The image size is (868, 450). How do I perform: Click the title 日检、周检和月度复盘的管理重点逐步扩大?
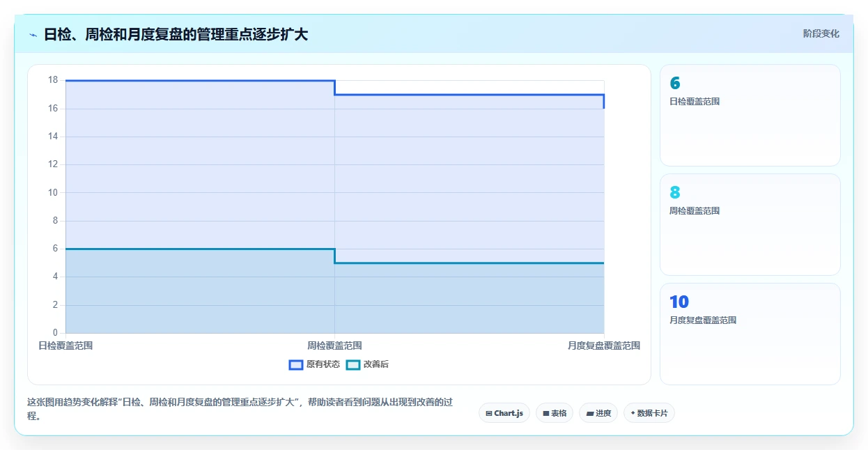coord(176,34)
